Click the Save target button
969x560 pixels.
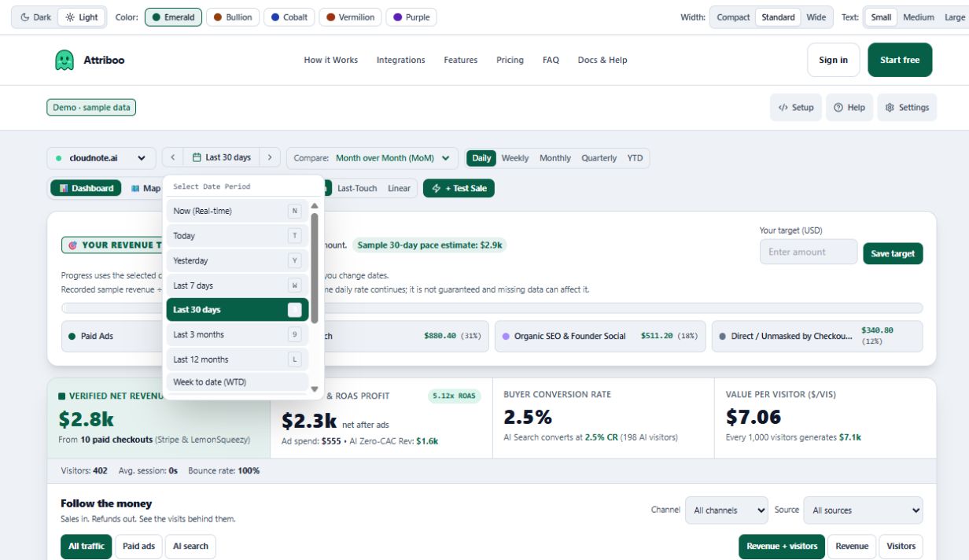[893, 253]
